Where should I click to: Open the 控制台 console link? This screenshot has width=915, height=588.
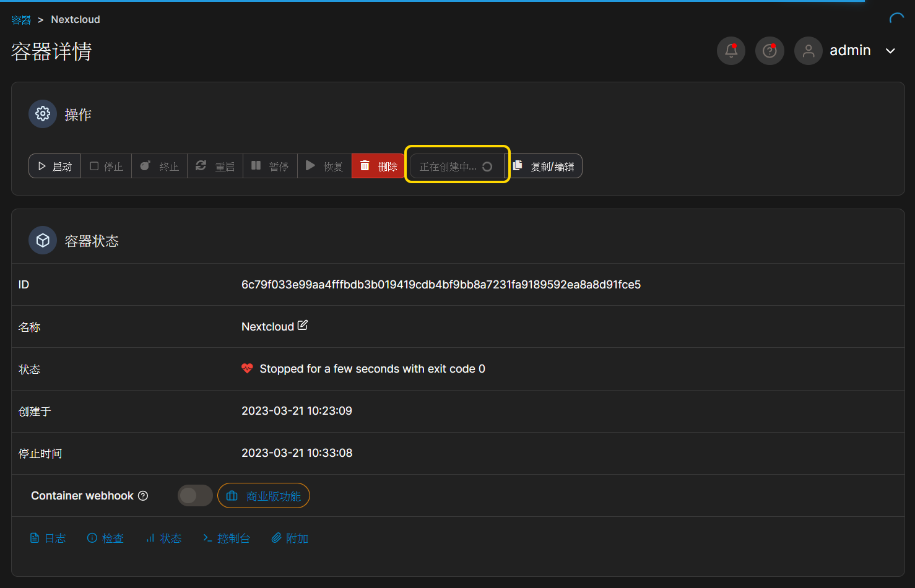(x=227, y=538)
